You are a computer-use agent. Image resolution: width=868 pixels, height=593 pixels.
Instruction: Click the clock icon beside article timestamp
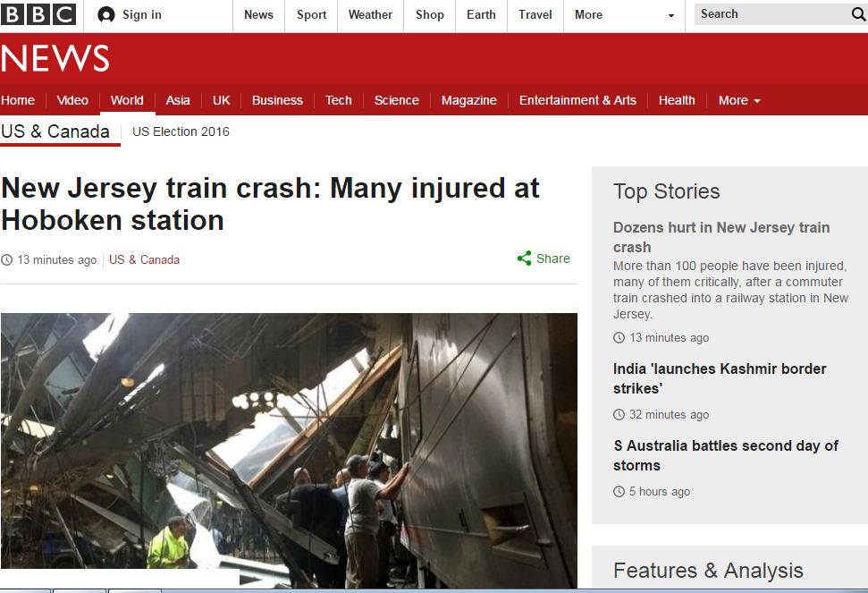[6, 259]
